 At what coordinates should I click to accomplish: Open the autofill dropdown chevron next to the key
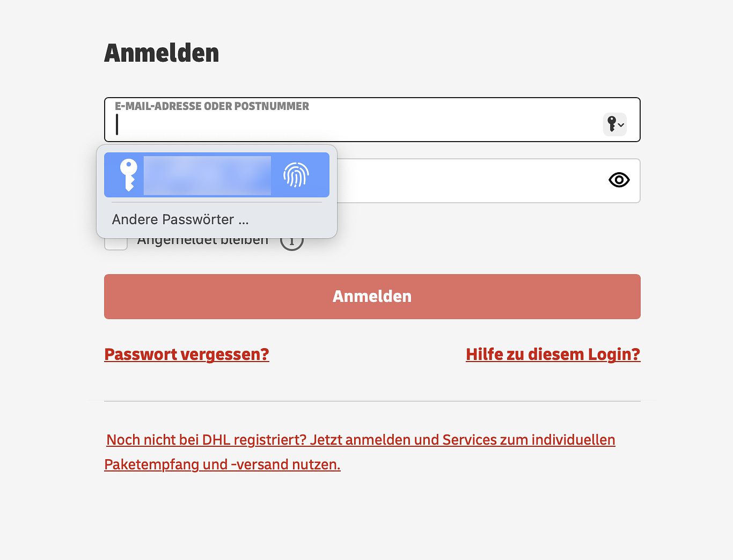(x=621, y=126)
